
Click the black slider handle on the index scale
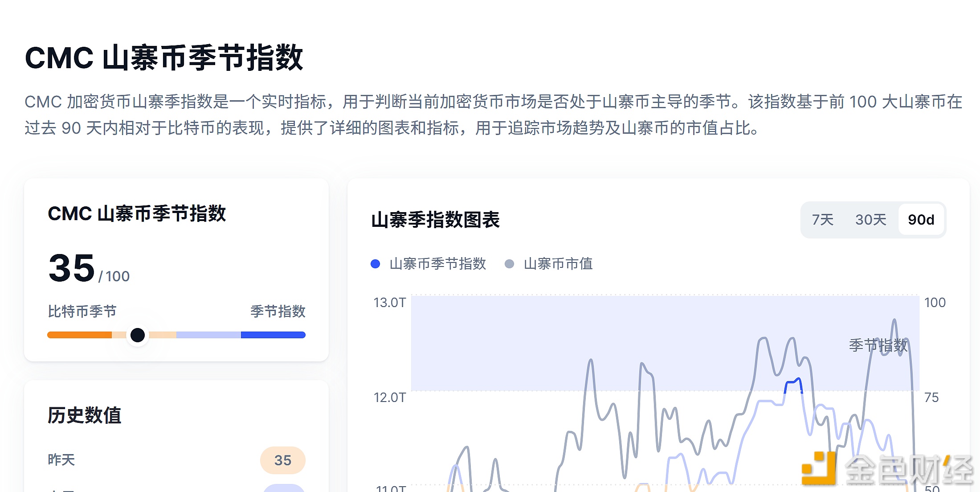[x=138, y=335]
